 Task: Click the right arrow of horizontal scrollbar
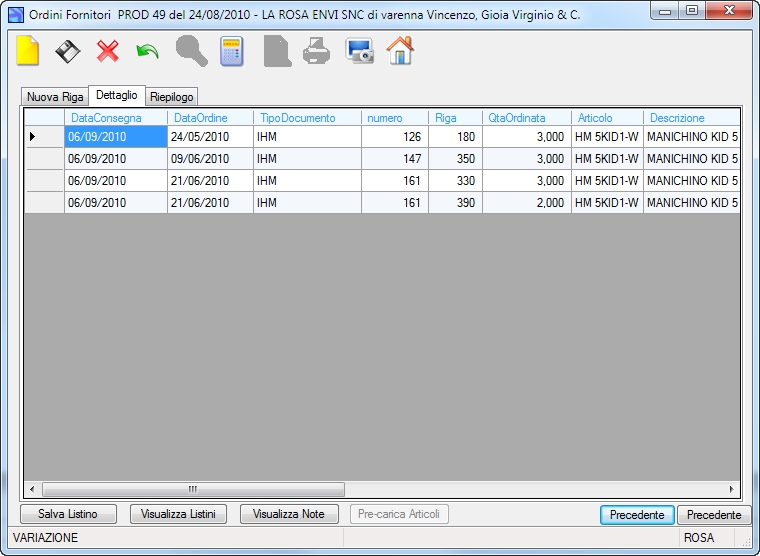pyautogui.click(x=731, y=489)
